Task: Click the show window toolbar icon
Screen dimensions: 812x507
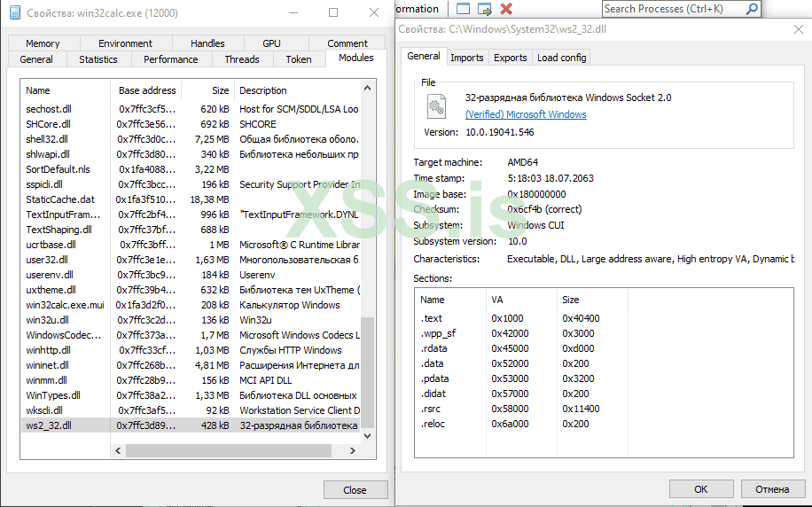Action: [x=463, y=9]
